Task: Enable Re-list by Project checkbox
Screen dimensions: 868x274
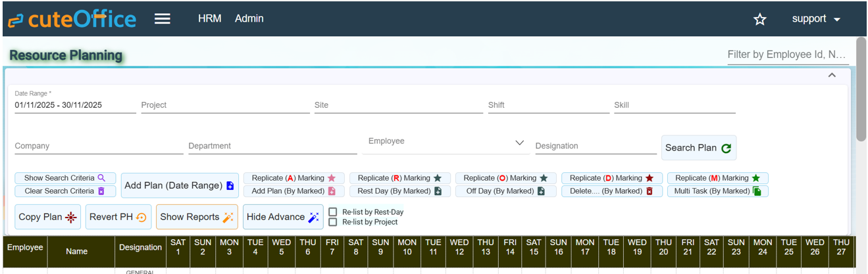Action: (x=333, y=222)
